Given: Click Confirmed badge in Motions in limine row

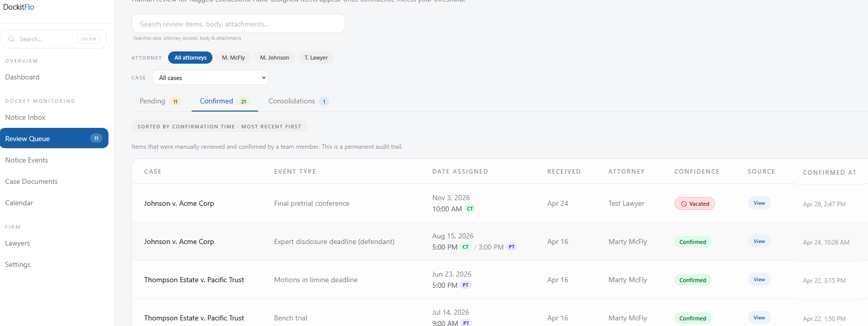Looking at the screenshot, I should (693, 280).
